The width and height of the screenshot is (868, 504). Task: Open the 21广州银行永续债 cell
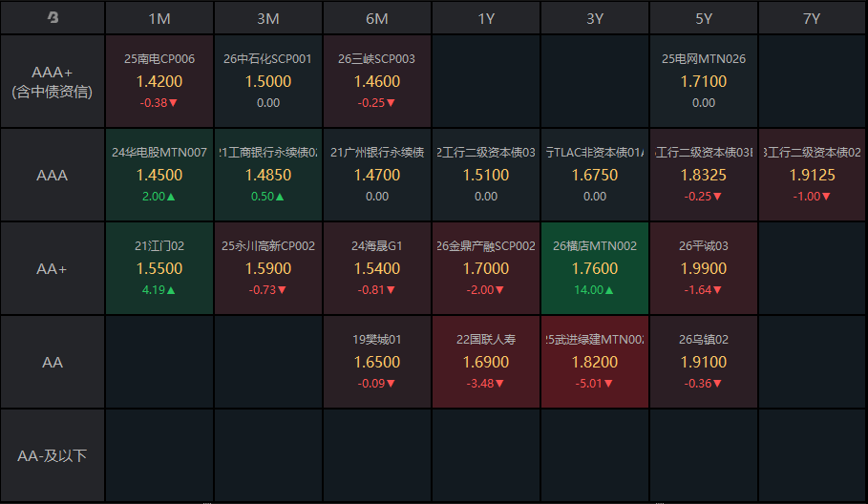[377, 175]
